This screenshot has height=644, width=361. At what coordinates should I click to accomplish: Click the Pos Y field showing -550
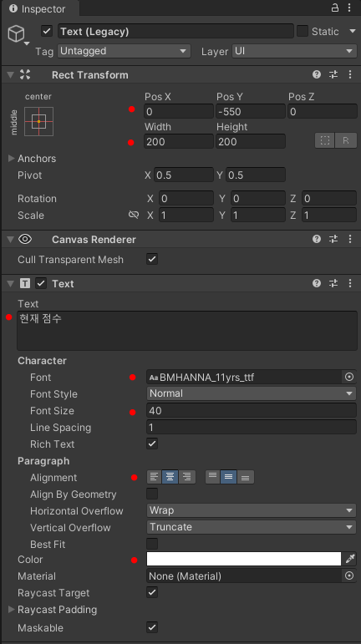[x=251, y=111]
